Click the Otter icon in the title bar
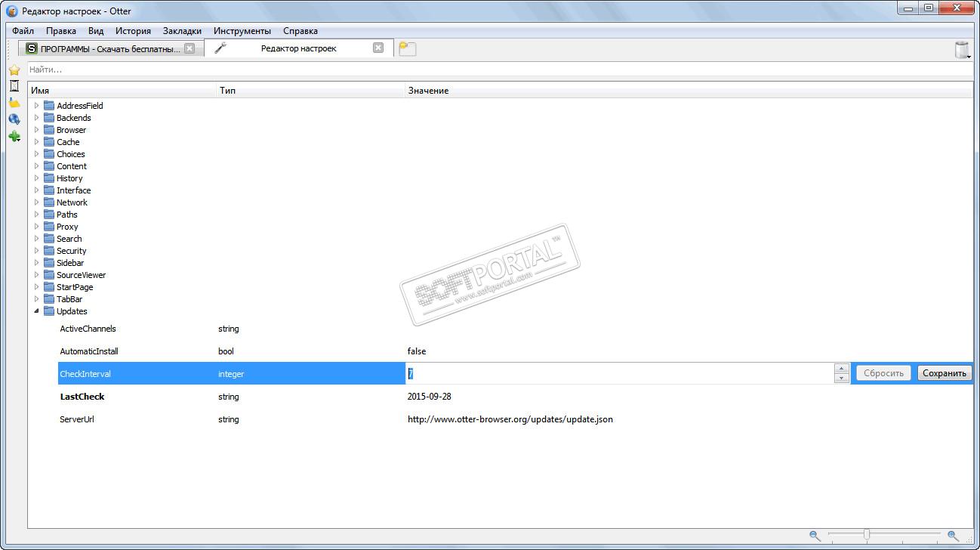 coord(12,11)
